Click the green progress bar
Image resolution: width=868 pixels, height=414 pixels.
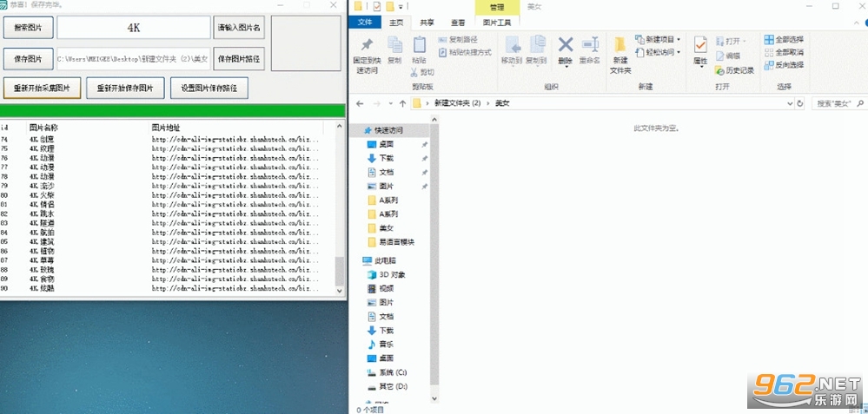click(x=173, y=110)
